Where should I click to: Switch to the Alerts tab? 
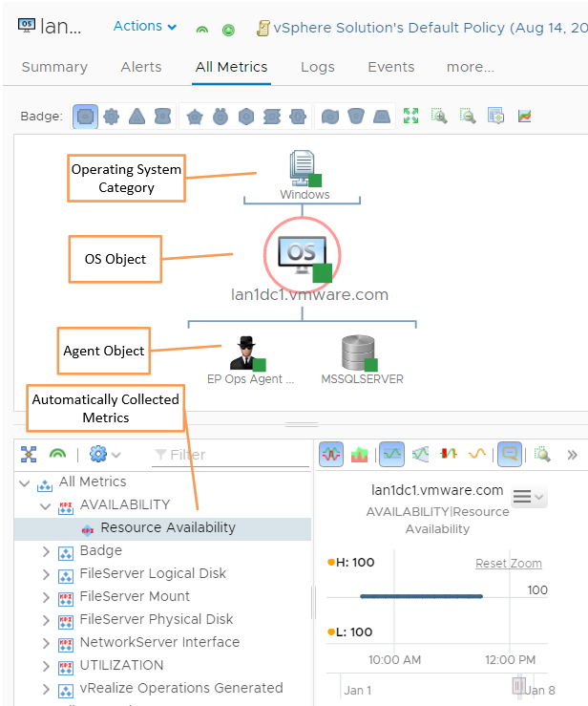pyautogui.click(x=141, y=67)
